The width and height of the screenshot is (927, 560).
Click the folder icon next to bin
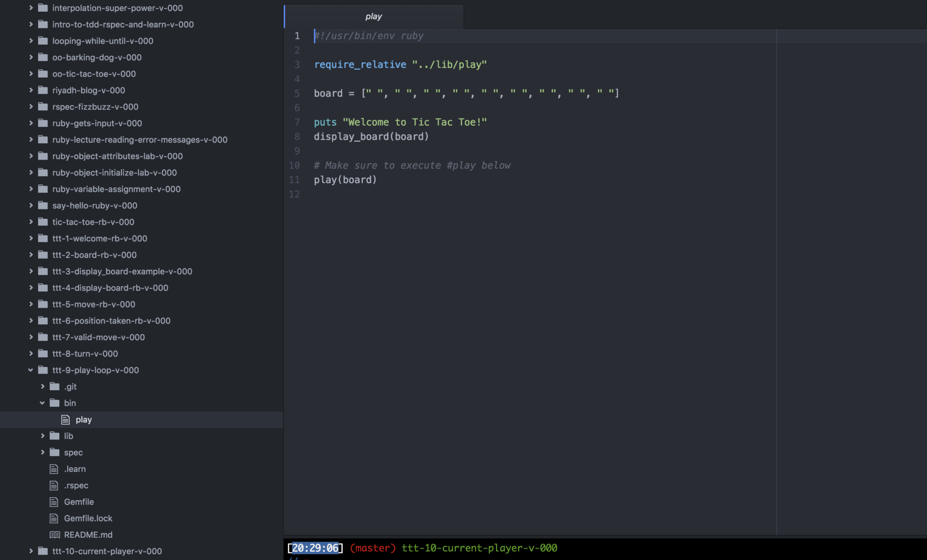coord(54,403)
